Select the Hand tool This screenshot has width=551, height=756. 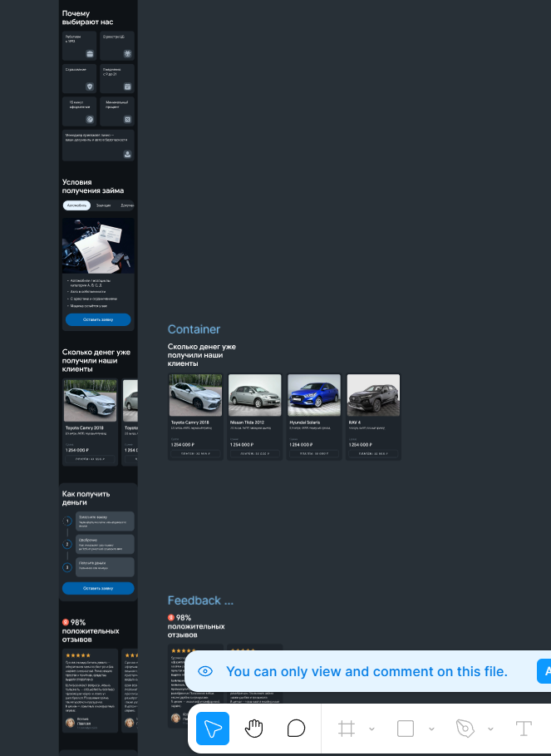tap(253, 729)
